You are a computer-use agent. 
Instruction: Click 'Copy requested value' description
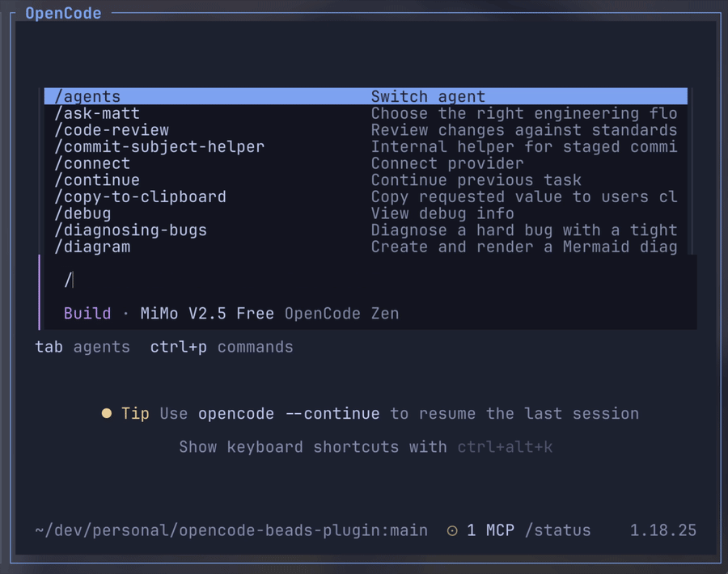tap(523, 196)
